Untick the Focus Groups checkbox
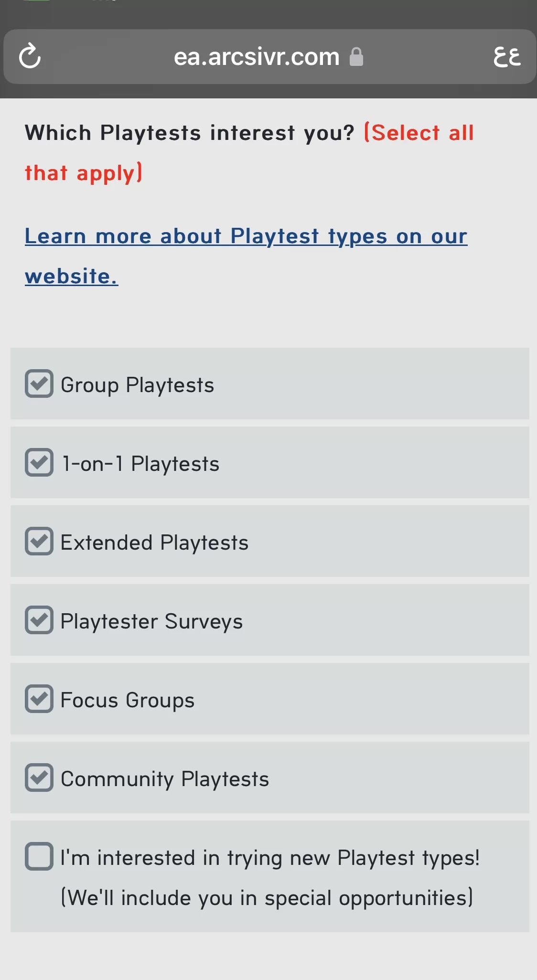This screenshot has width=537, height=980. click(39, 699)
